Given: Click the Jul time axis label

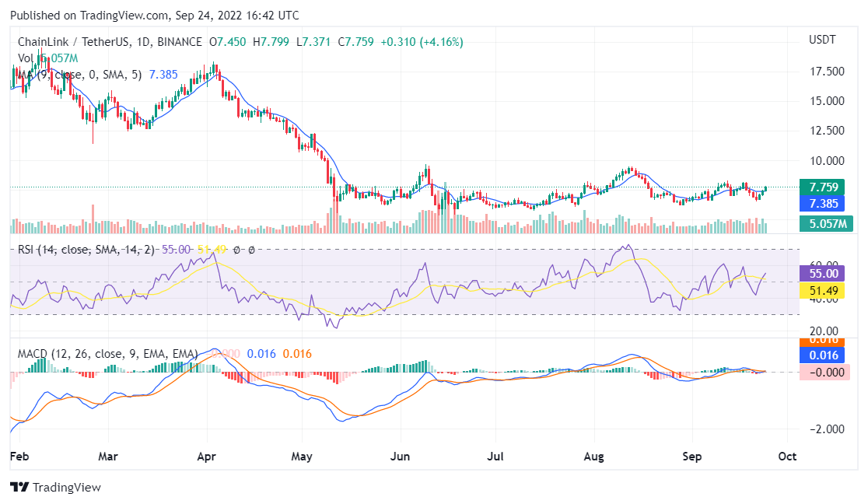Looking at the screenshot, I should [x=495, y=457].
